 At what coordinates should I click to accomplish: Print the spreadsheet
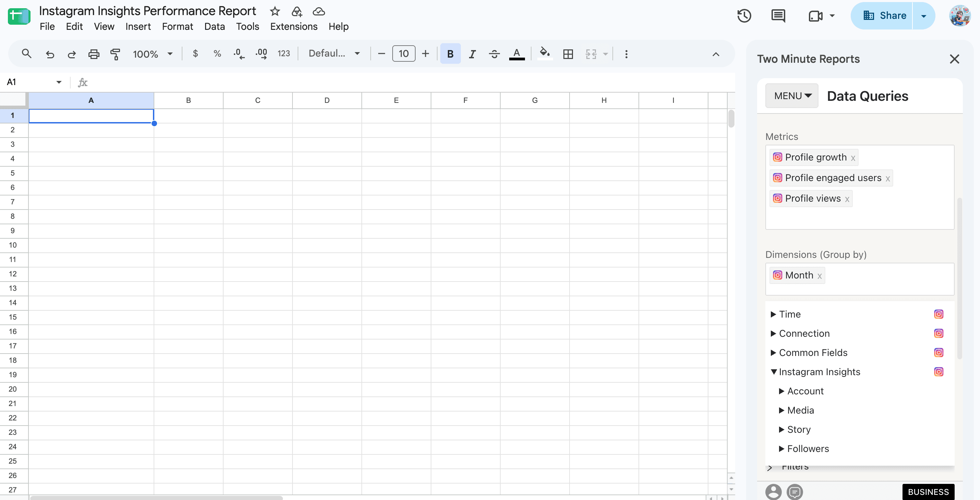coord(94,54)
